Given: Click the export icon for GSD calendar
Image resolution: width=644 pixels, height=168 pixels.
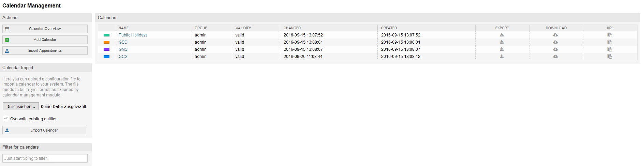Looking at the screenshot, I should click(501, 42).
